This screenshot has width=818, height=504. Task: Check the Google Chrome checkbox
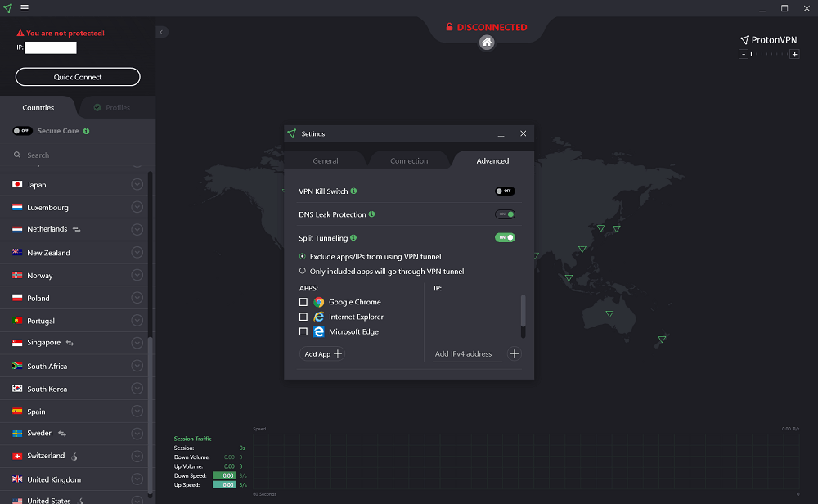pos(303,302)
